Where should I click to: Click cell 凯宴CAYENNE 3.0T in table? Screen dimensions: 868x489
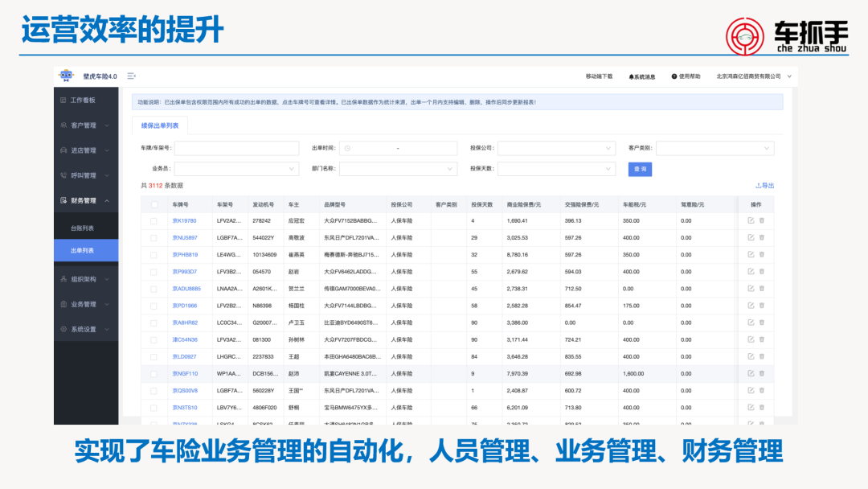350,374
